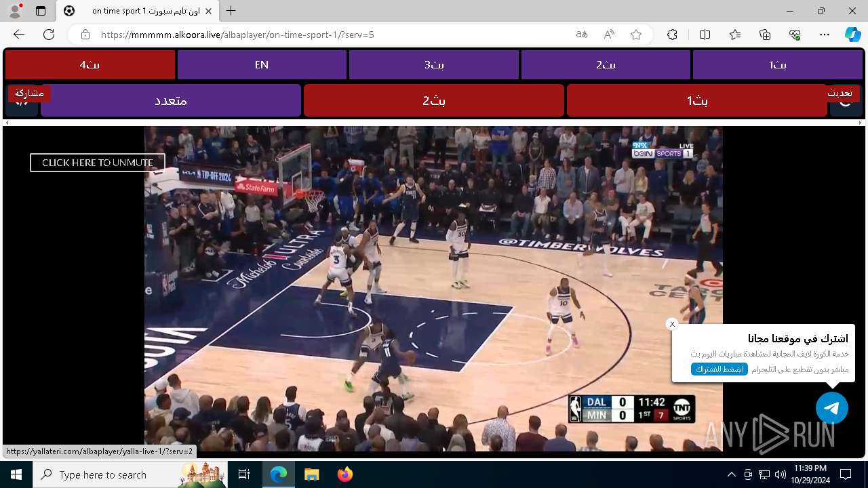The height and width of the screenshot is (488, 868).
Task: Open the browser profile avatar
Action: (x=15, y=11)
